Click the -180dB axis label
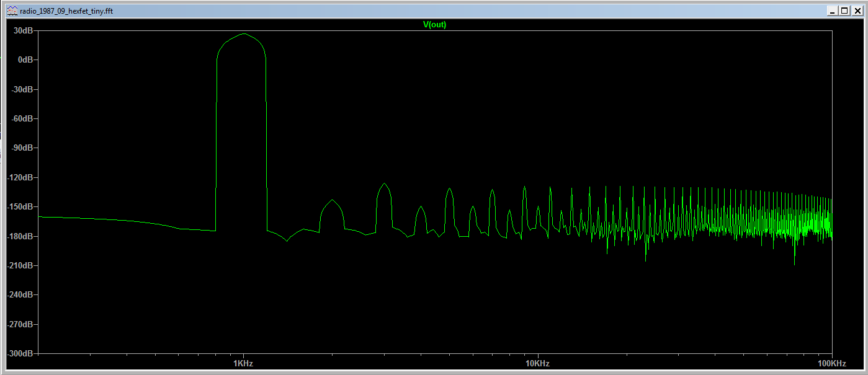Image resolution: width=868 pixels, height=375 pixels. (x=20, y=236)
